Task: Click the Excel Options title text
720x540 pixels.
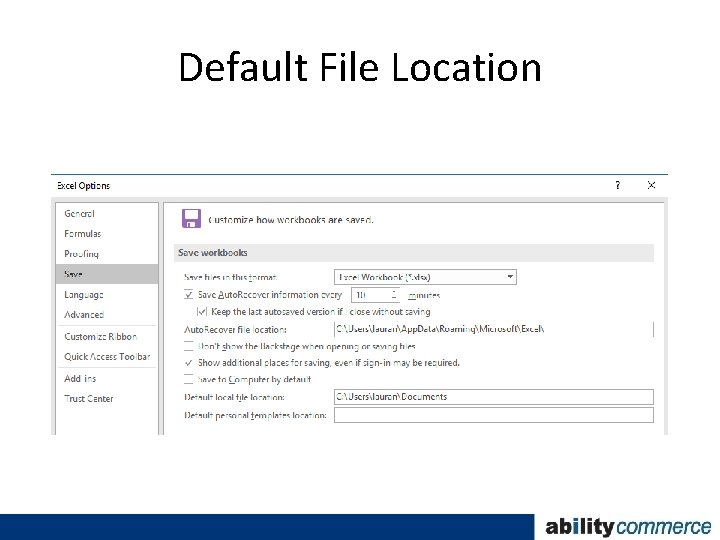Action: pos(84,186)
